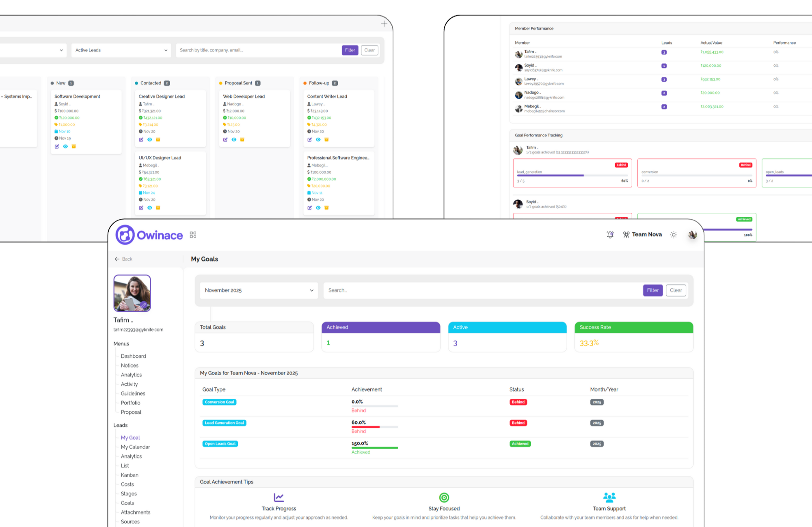812x527 pixels.
Task: Open the November 2025 month dropdown
Action: pyautogui.click(x=259, y=290)
